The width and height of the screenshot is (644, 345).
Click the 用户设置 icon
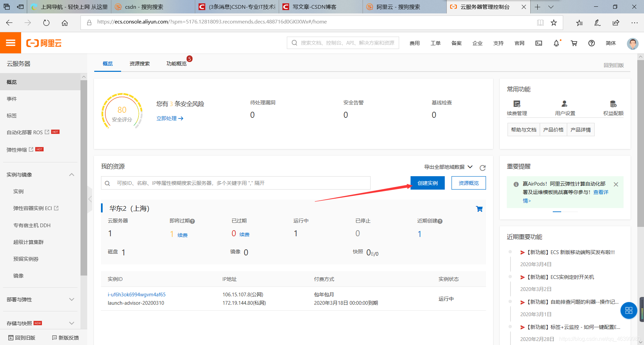(x=565, y=104)
